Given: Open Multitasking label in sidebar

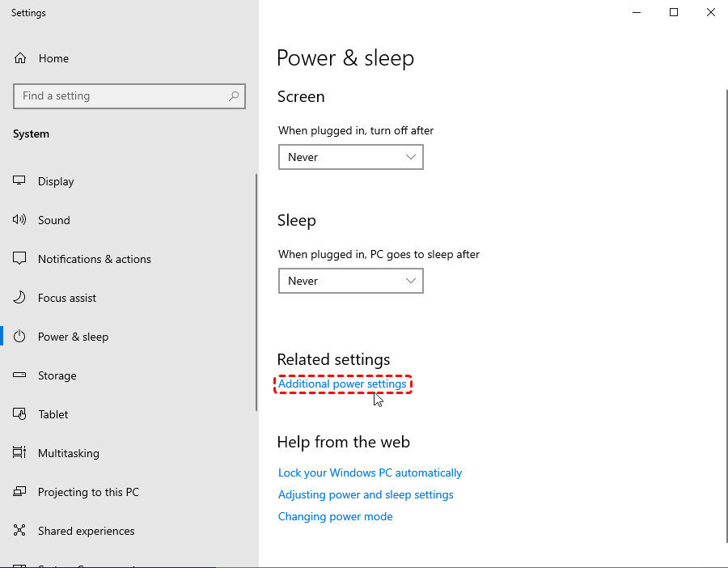Looking at the screenshot, I should pyautogui.click(x=68, y=453).
